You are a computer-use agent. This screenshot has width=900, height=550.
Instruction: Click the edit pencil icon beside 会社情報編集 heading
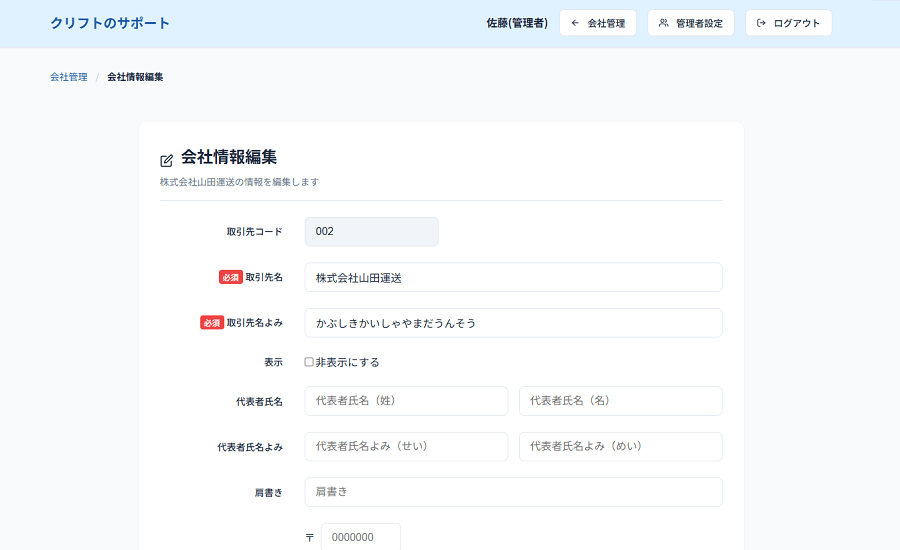(x=167, y=160)
